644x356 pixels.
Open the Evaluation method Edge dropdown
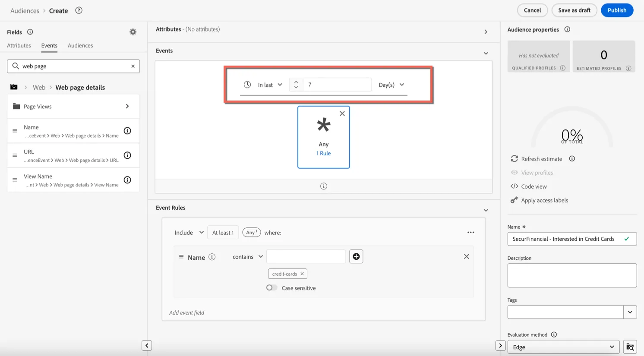563,347
